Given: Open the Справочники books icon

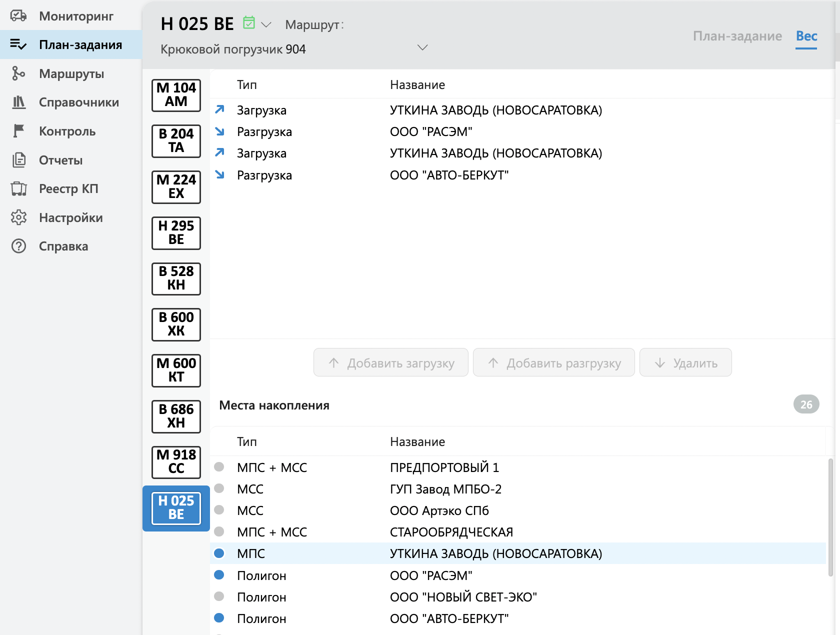Looking at the screenshot, I should pos(18,102).
